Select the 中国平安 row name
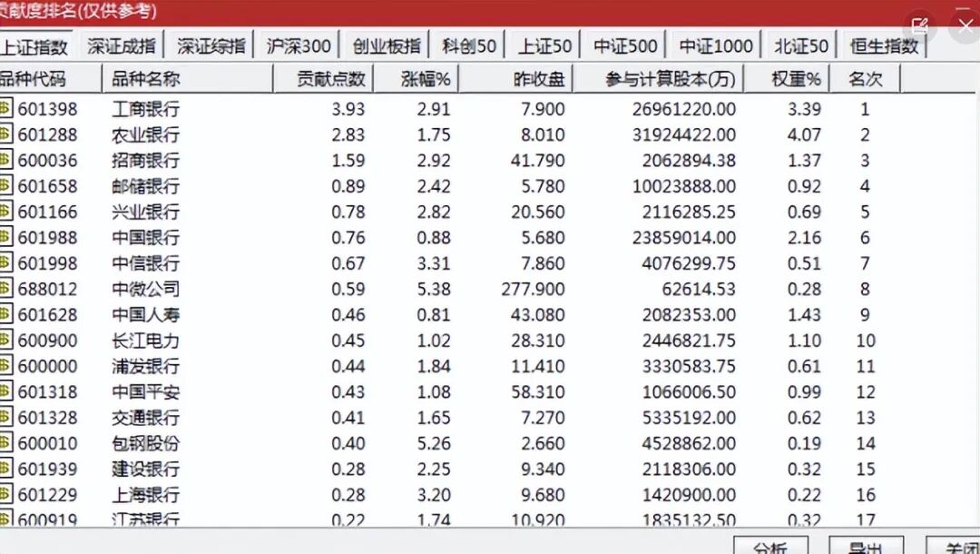The width and height of the screenshot is (980, 554). [145, 391]
